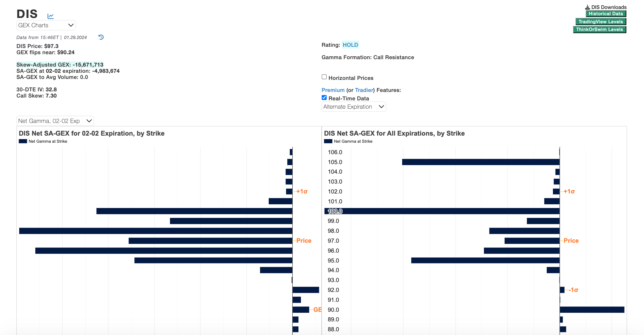The height and width of the screenshot is (335, 644).
Task: Click the -1σ marker in All Expirations chart
Action: [573, 290]
